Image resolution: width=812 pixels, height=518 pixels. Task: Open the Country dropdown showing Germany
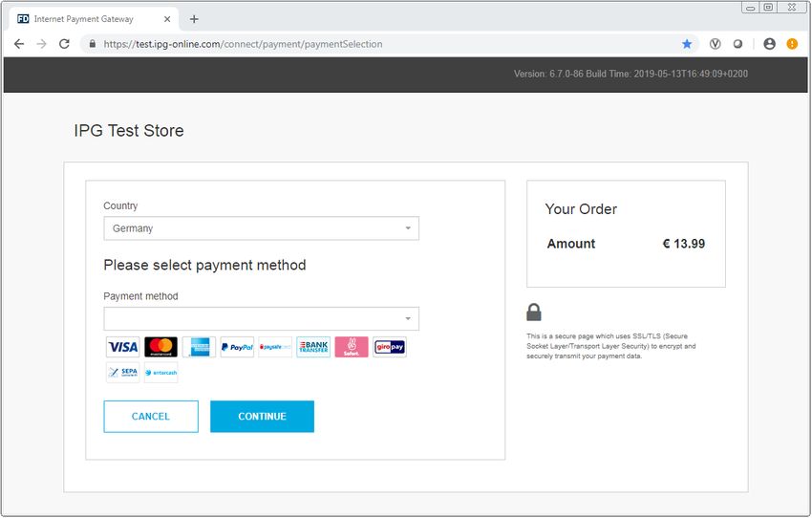coord(261,228)
